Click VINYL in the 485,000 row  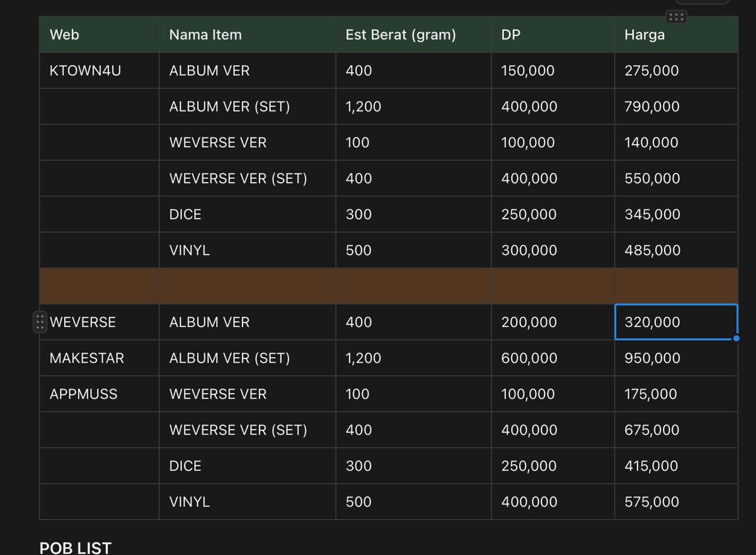tap(248, 250)
